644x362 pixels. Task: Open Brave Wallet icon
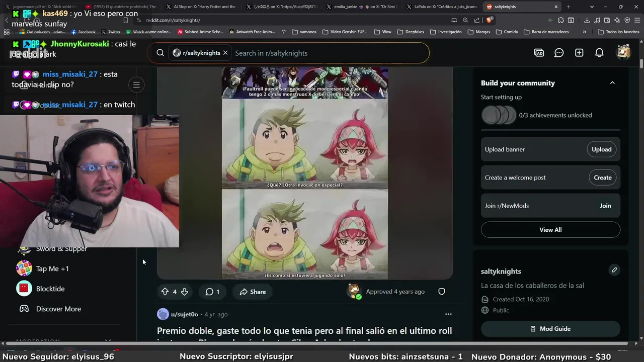click(607, 20)
